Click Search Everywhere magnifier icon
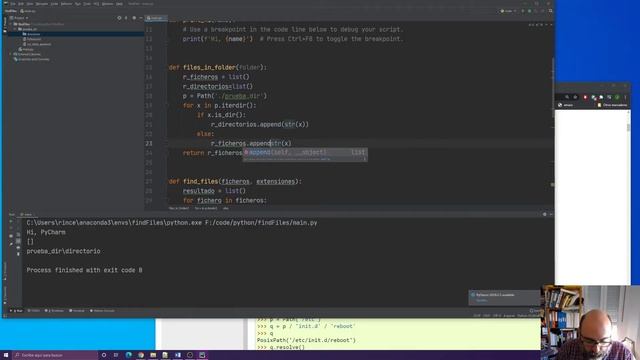This screenshot has height=360, width=640. 551,11
